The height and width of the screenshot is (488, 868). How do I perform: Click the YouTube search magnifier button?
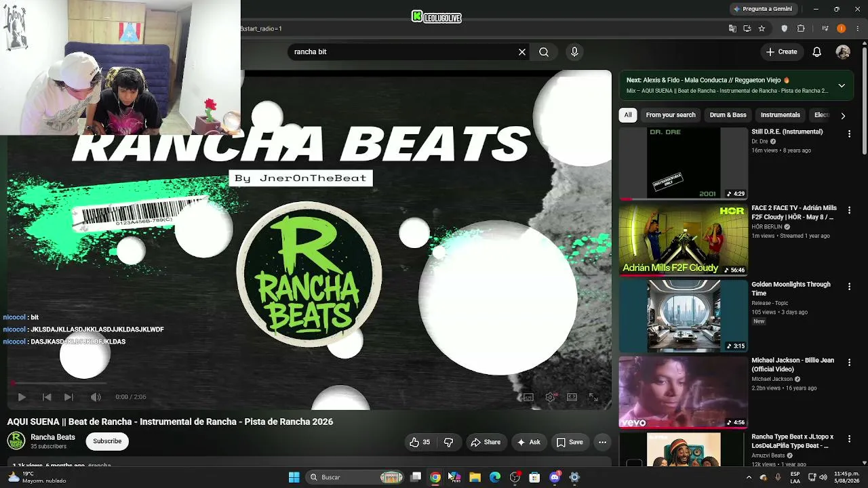click(544, 52)
